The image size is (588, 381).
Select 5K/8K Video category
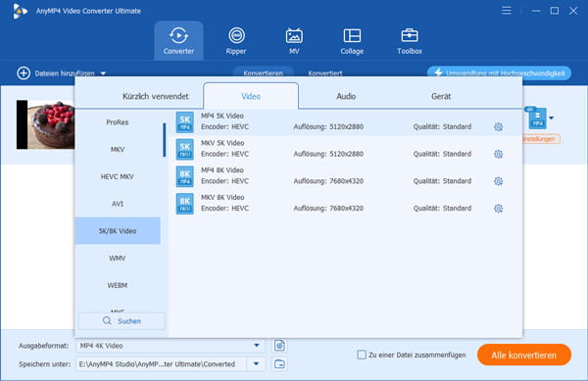tap(118, 231)
